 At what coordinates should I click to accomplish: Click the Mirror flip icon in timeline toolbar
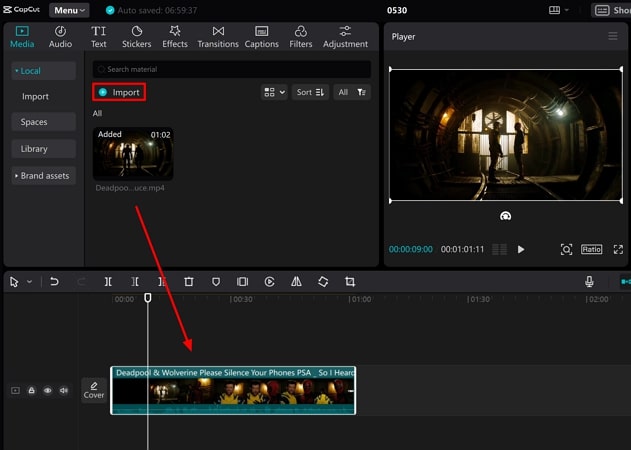296,282
